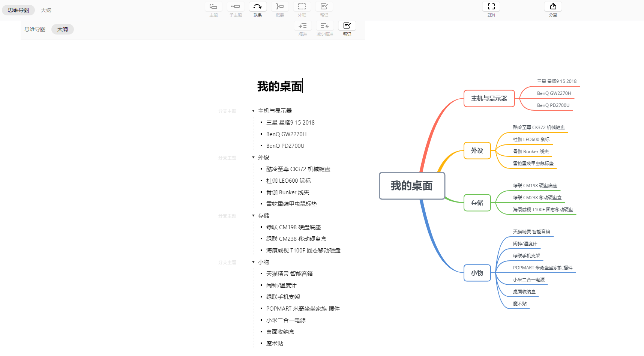
Task: Select map subtopic BenQ PD2700U
Action: [553, 105]
